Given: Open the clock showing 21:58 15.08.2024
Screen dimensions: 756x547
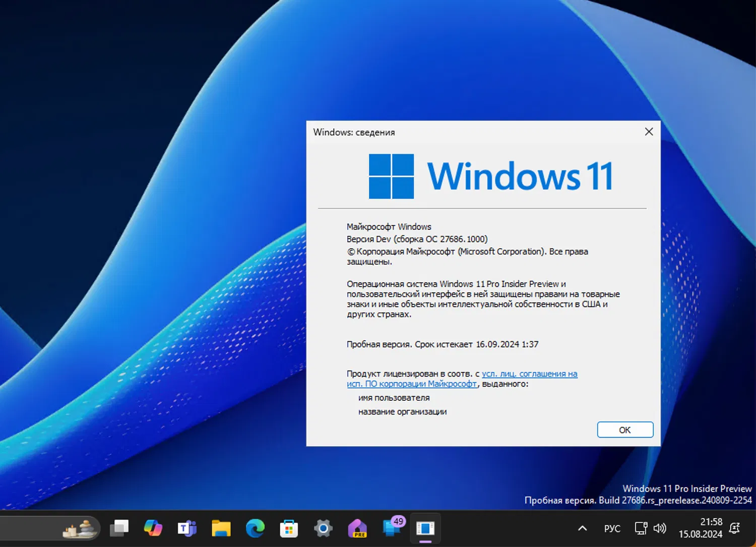Looking at the screenshot, I should coord(701,528).
